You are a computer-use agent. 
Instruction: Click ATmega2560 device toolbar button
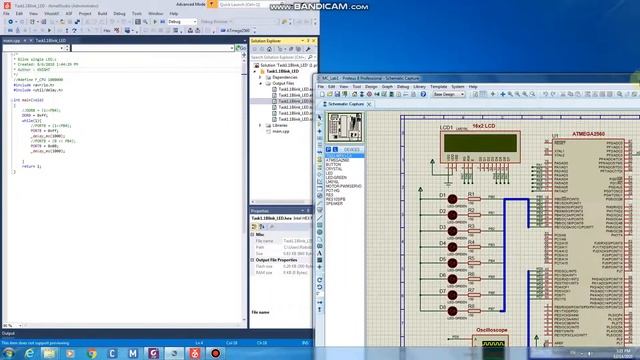(236, 31)
